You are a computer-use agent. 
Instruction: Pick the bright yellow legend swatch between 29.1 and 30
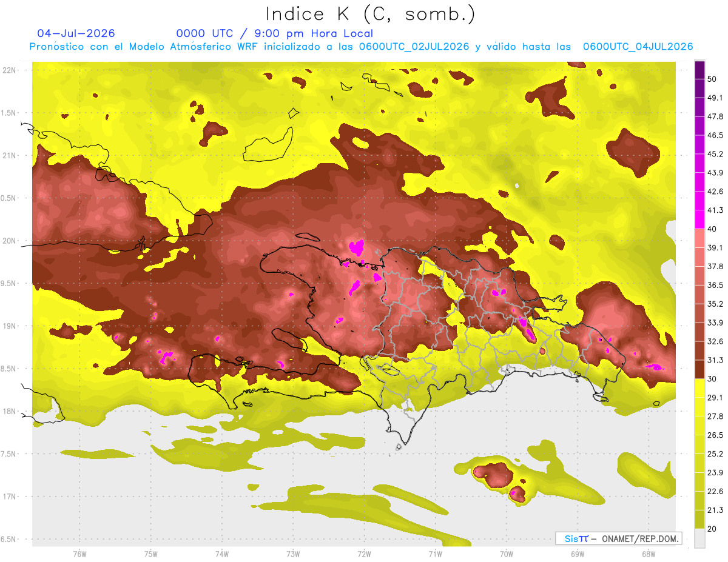699,388
